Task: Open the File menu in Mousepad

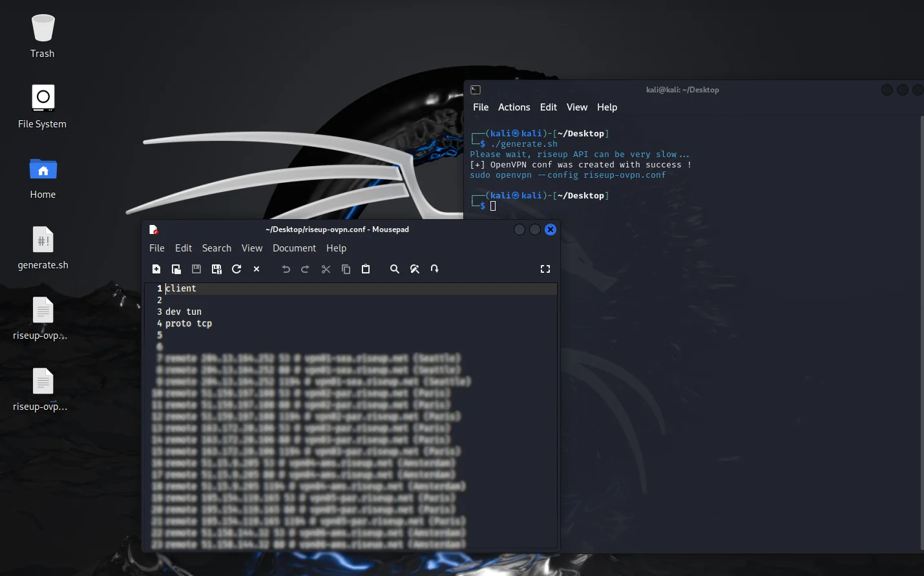Action: coord(157,248)
